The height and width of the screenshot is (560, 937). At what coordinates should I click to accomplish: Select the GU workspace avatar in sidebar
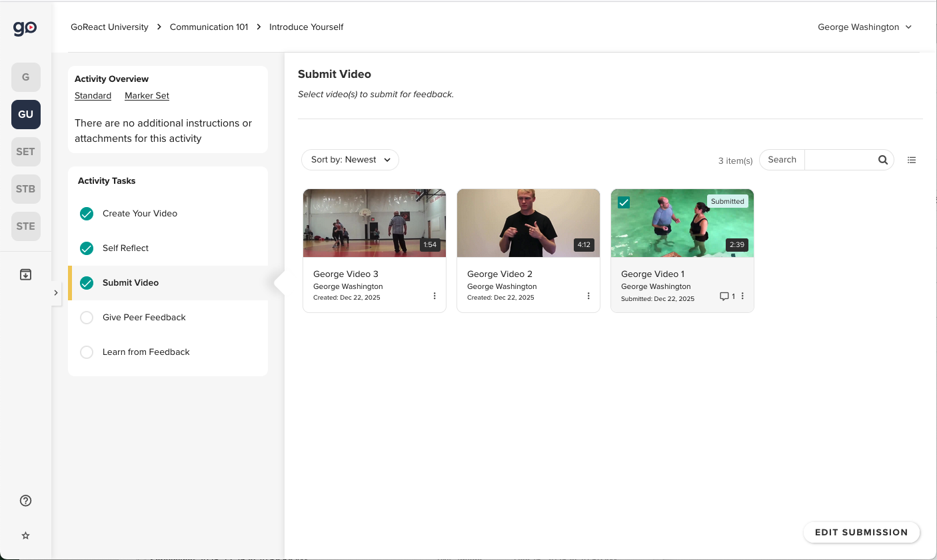point(25,114)
